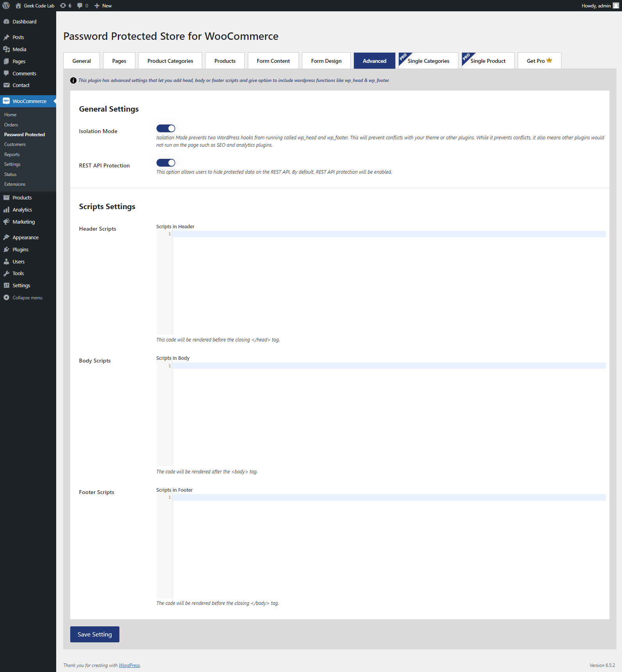Click the Marketing megaphone icon
The height and width of the screenshot is (672, 622).
click(6, 222)
